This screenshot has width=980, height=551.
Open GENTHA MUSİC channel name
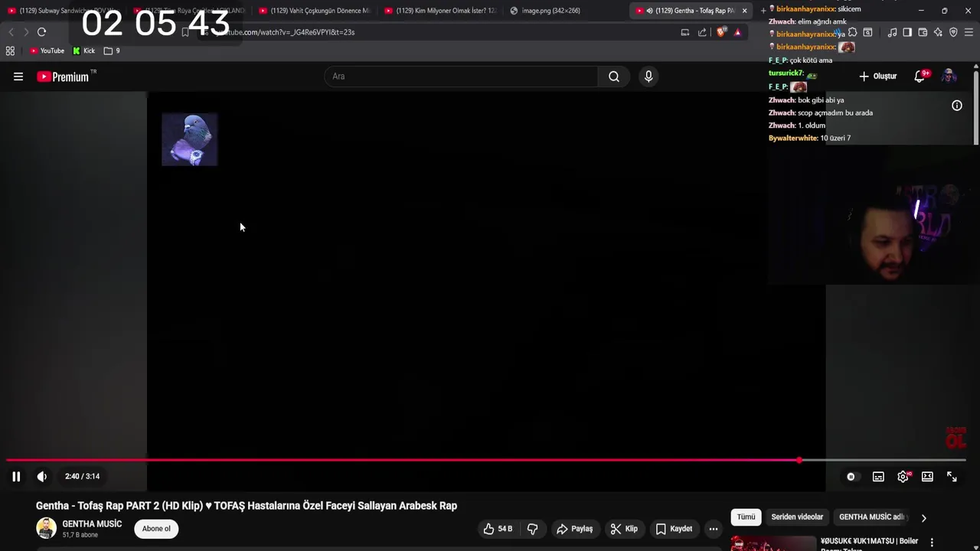tap(92, 524)
